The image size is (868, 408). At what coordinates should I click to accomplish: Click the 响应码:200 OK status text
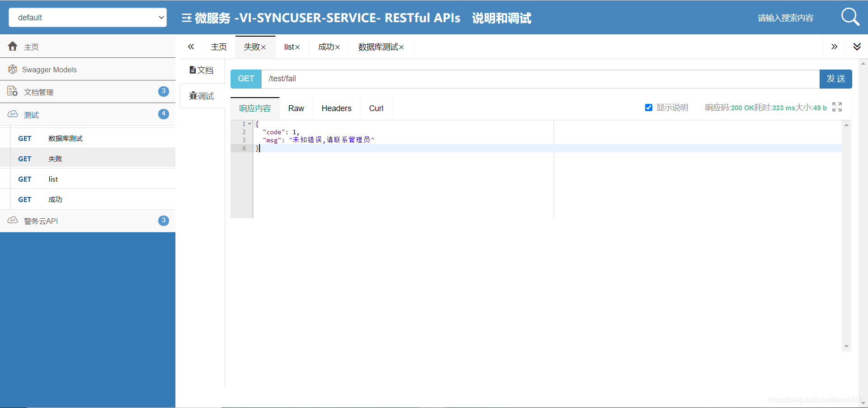[729, 108]
